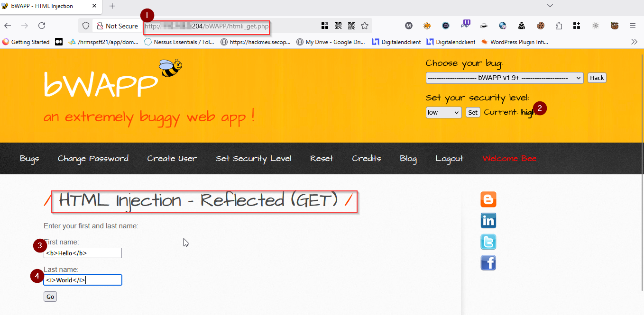Open the grid-plus extension icon
This screenshot has height=315, width=644.
click(x=577, y=26)
